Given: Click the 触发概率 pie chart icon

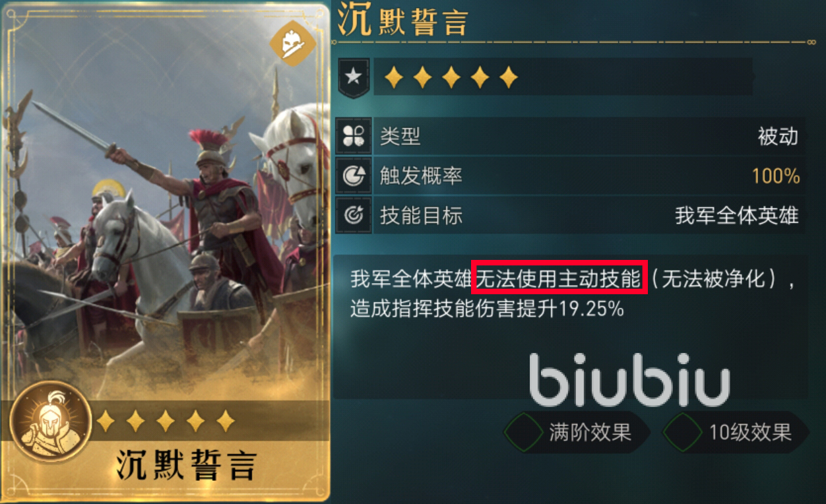Looking at the screenshot, I should click(x=354, y=175).
